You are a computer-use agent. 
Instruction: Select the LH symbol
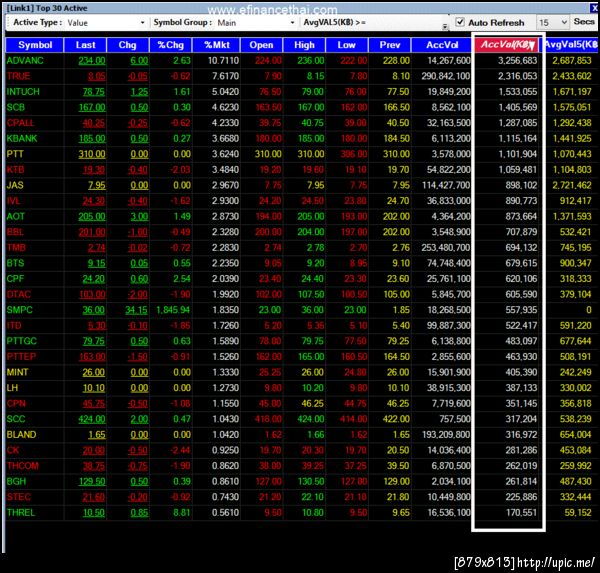pyautogui.click(x=12, y=388)
